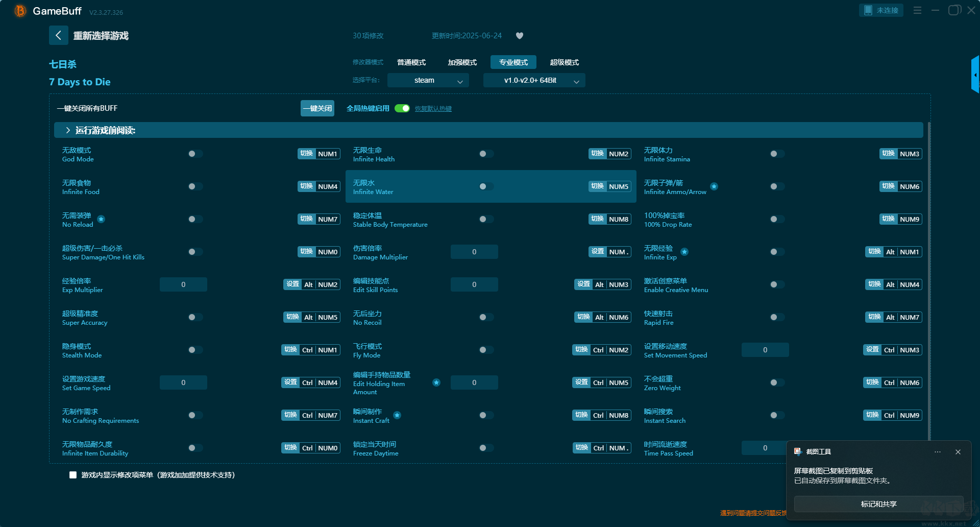
Task: Check the in-game modifier menu checkbox
Action: tap(73, 475)
